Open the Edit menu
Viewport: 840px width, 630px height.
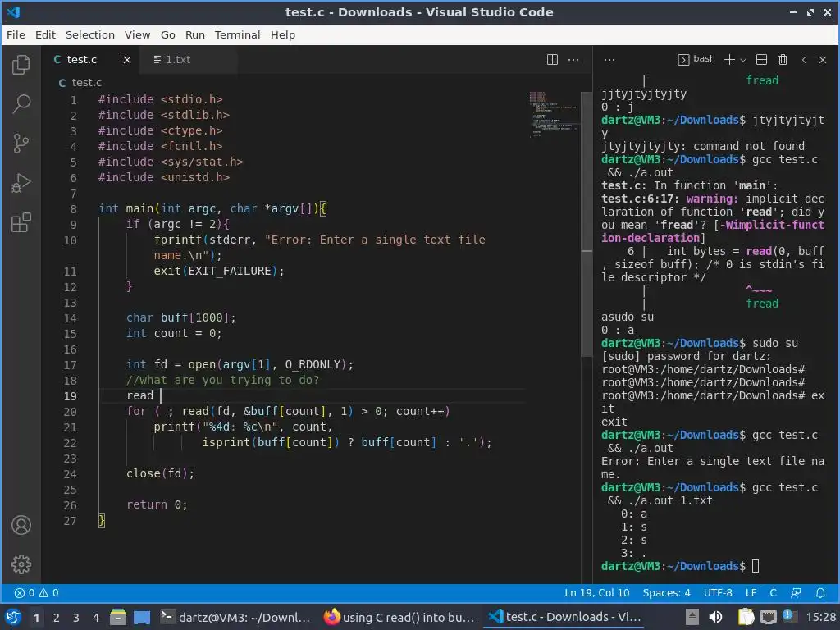46,34
